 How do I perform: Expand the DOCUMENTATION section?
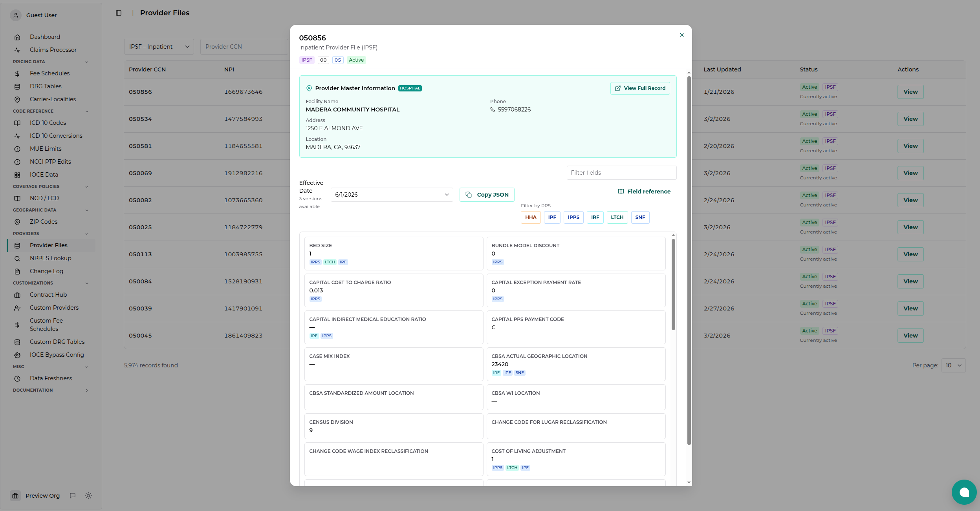50,390
